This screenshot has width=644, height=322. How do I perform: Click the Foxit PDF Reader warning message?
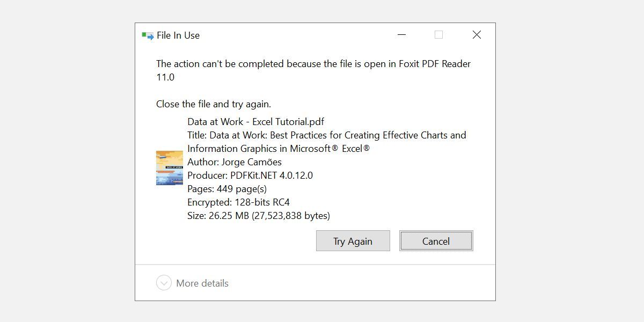point(313,64)
